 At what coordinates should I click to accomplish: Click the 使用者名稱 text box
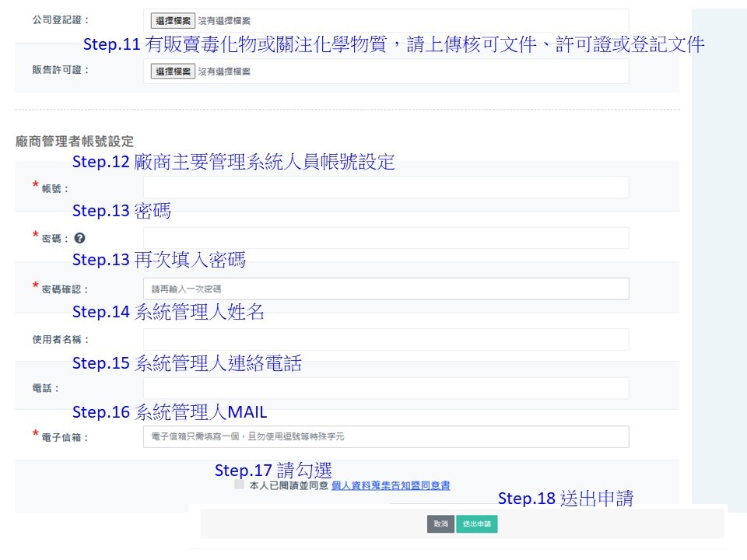[x=386, y=339]
